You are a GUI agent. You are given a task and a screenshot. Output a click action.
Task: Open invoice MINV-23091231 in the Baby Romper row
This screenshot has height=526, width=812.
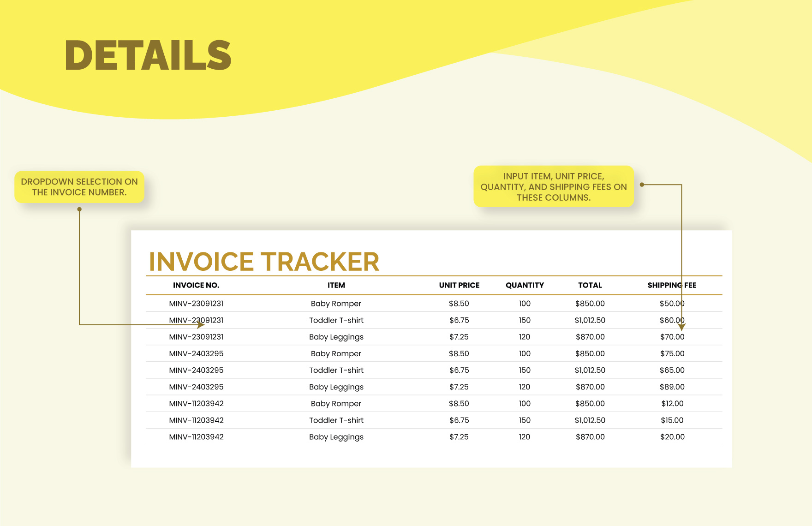point(196,304)
